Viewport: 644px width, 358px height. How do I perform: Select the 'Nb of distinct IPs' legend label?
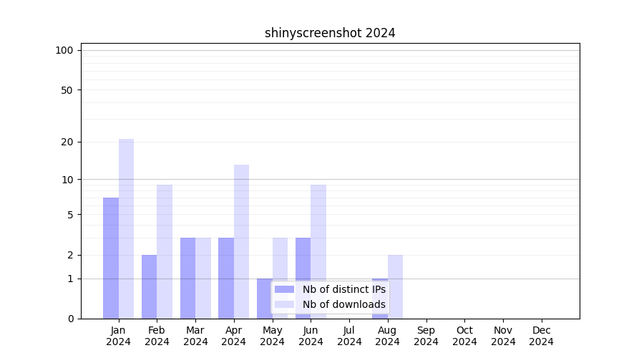pyautogui.click(x=343, y=289)
